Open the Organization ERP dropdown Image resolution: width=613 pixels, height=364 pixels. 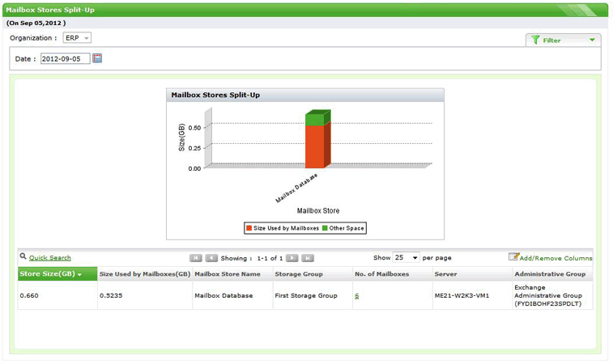[77, 38]
